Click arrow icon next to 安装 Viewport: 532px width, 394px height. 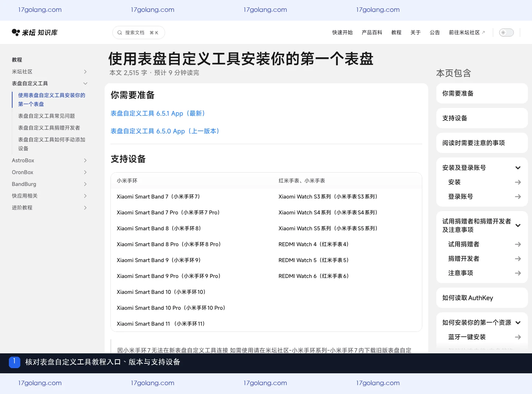[x=518, y=182]
